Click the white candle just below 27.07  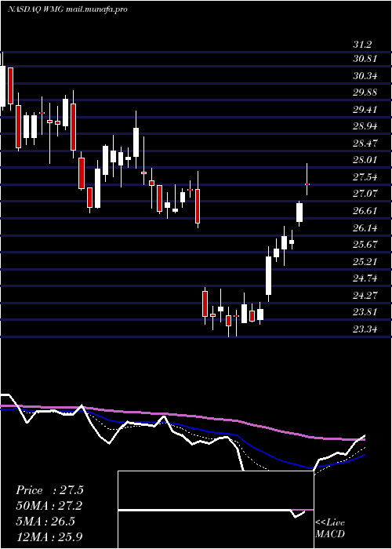[299, 213]
